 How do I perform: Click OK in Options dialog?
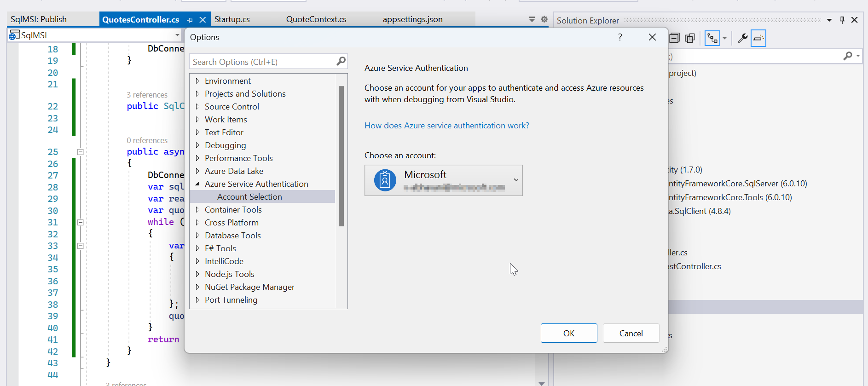pos(569,333)
